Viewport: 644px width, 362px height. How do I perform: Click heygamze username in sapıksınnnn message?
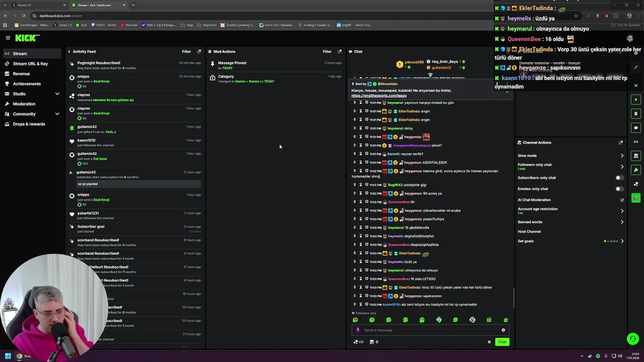click(x=413, y=296)
